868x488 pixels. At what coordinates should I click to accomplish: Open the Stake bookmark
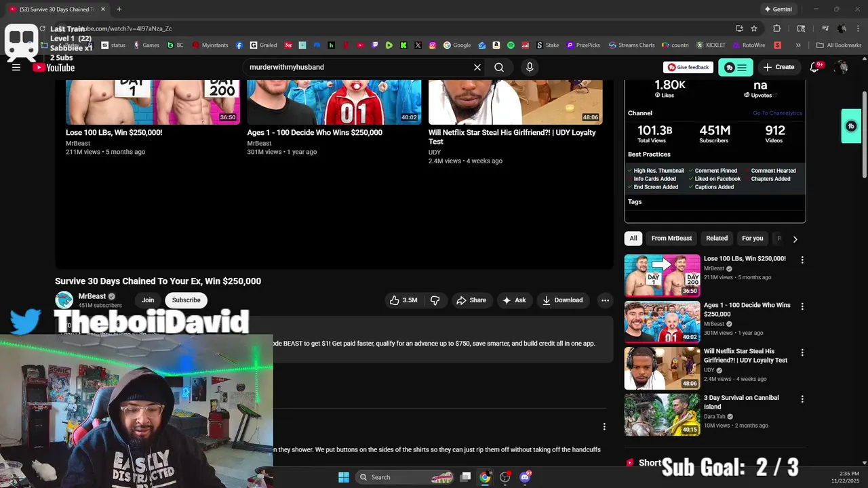coord(548,45)
